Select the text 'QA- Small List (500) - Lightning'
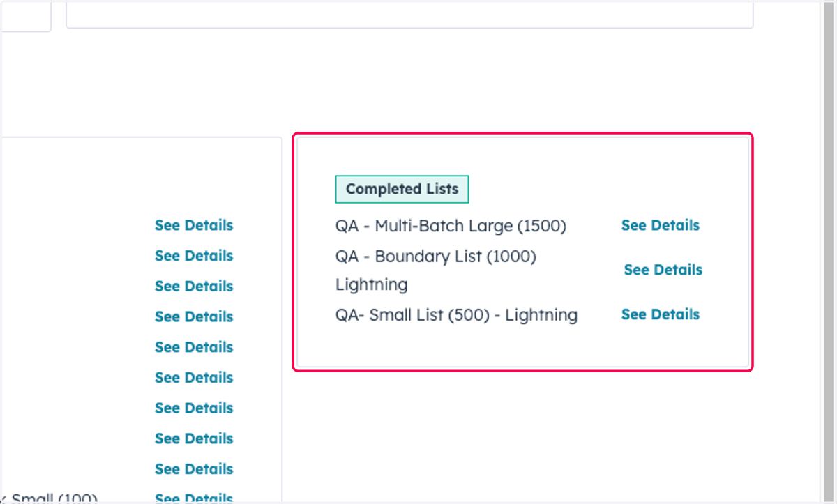Viewport: 837px width, 504px height. [x=456, y=315]
